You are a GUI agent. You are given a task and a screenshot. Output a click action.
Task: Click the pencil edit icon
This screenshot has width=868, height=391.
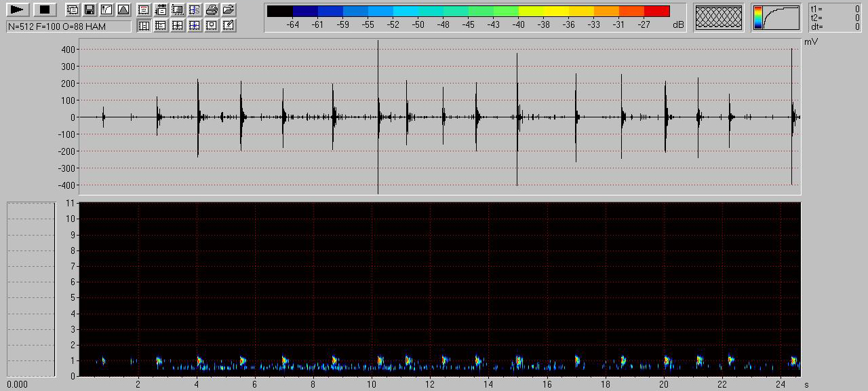tap(229, 26)
